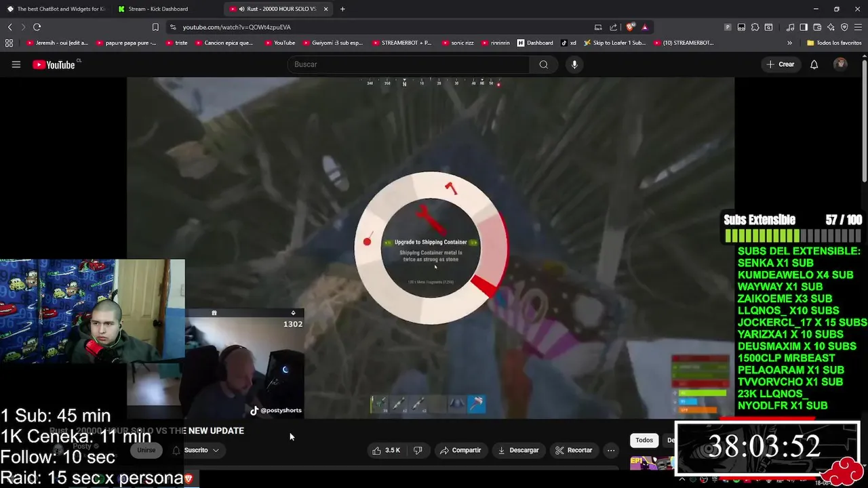868x488 pixels.
Task: Open the EP1 recommended video thumbnail
Action: pos(651,463)
